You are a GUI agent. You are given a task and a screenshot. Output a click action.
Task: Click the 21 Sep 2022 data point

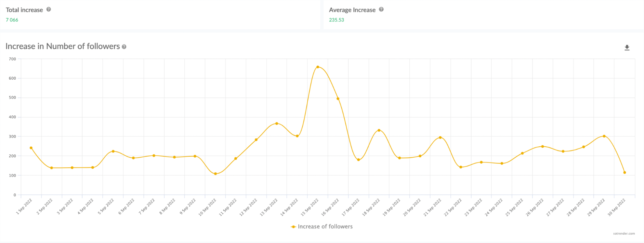440,138
